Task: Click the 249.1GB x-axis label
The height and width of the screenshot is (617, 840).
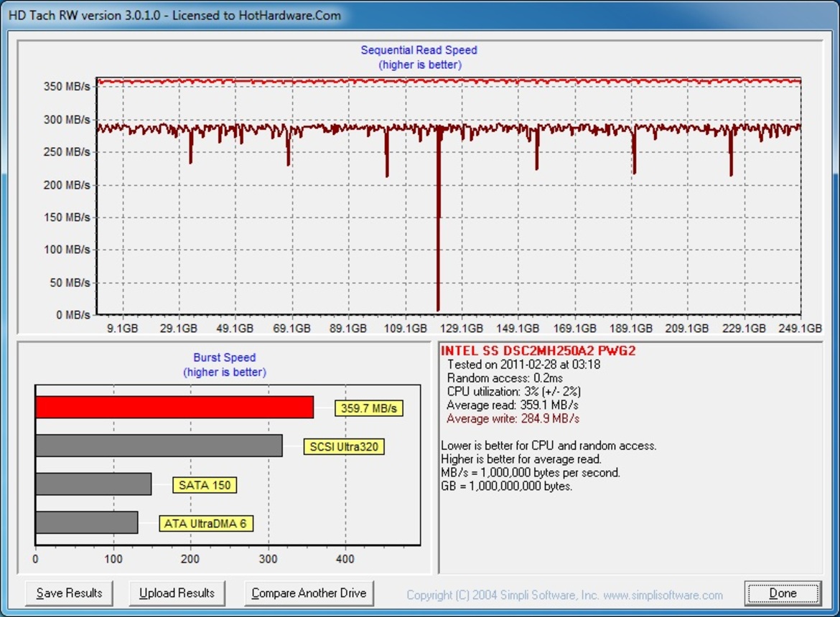Action: 800,328
